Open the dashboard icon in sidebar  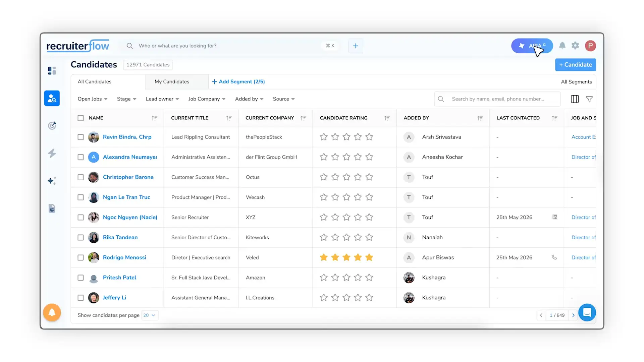(x=52, y=71)
